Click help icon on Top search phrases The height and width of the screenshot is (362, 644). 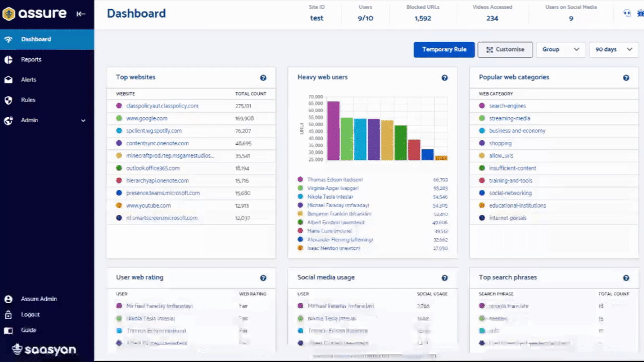click(x=626, y=278)
